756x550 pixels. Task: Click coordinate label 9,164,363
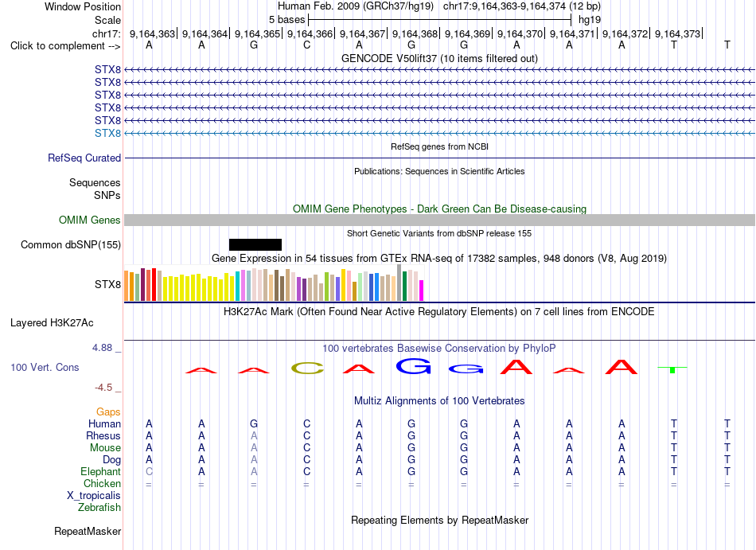click(x=152, y=33)
